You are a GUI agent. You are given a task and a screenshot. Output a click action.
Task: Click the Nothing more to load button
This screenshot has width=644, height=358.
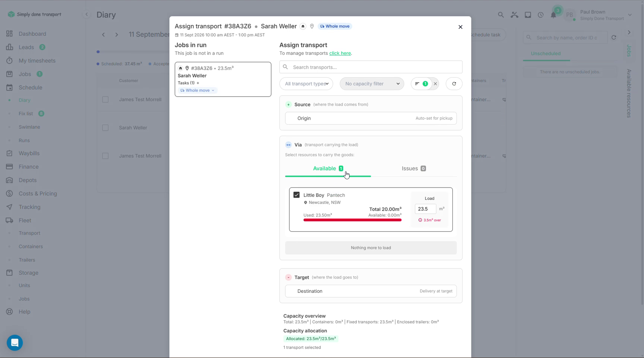click(371, 248)
